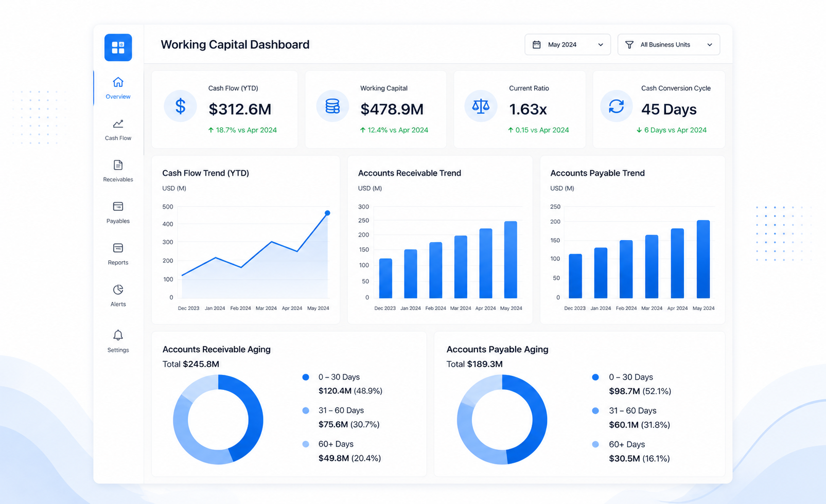Viewport: 826px width, 504px height.
Task: Select the Receivables document icon
Action: point(118,165)
